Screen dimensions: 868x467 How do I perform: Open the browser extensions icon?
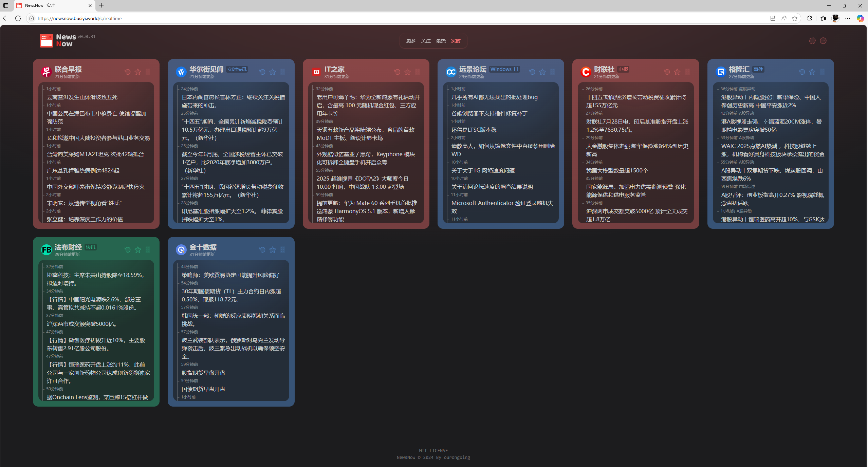pos(809,18)
